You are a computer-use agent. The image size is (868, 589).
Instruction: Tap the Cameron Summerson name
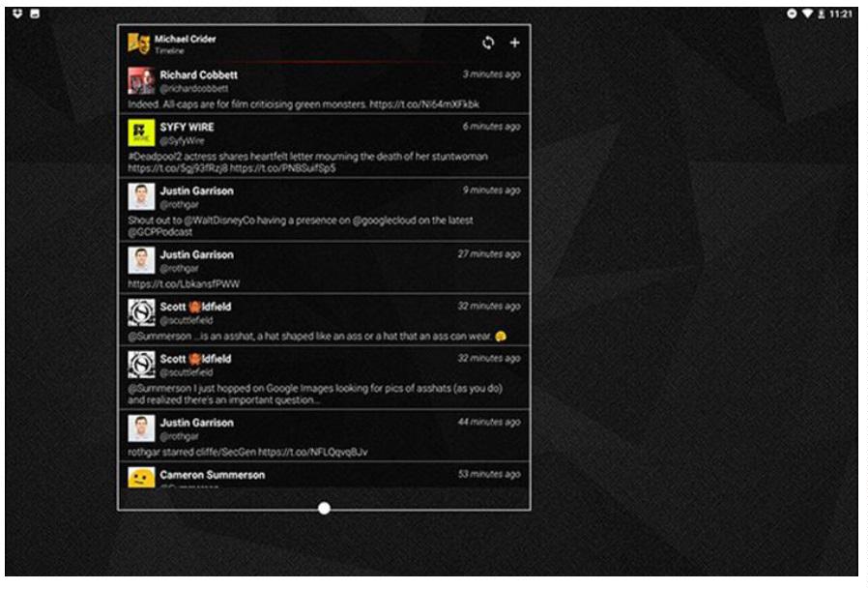click(x=213, y=475)
